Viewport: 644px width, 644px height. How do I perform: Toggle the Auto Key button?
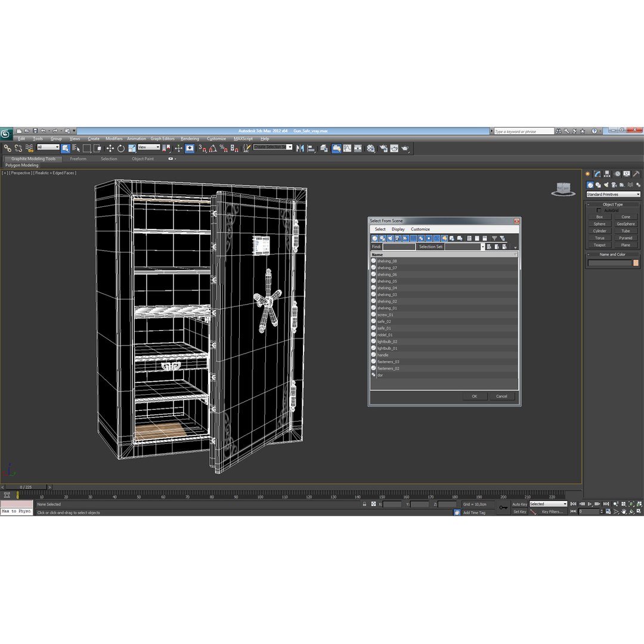(x=519, y=504)
